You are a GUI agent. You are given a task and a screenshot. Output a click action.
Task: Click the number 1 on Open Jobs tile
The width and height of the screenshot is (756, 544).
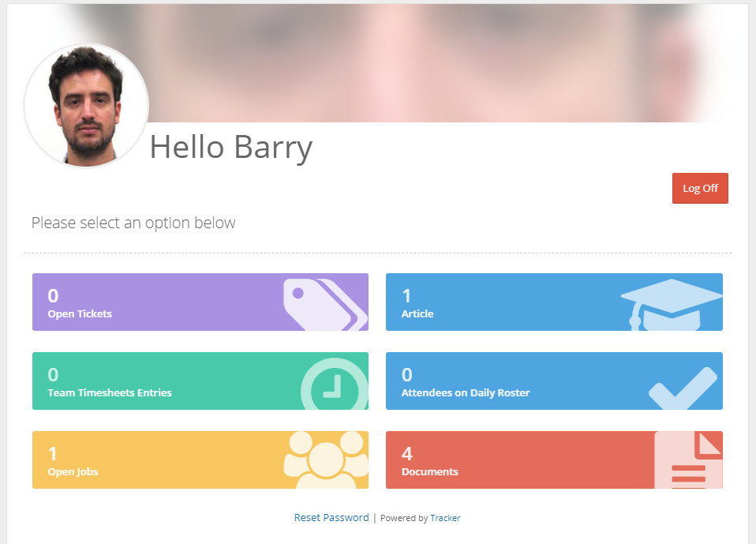click(x=53, y=453)
